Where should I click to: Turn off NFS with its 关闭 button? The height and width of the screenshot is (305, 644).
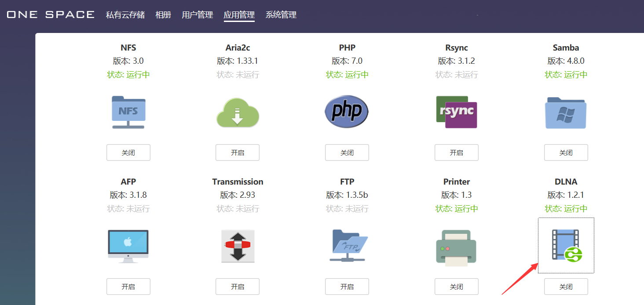coord(128,152)
